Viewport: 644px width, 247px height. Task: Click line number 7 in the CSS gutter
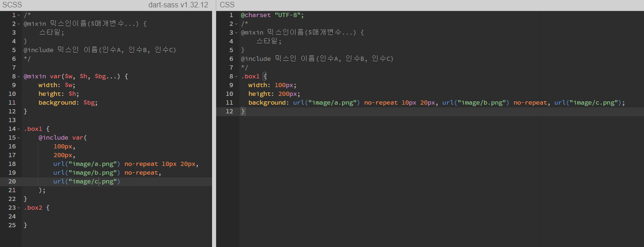pos(231,68)
